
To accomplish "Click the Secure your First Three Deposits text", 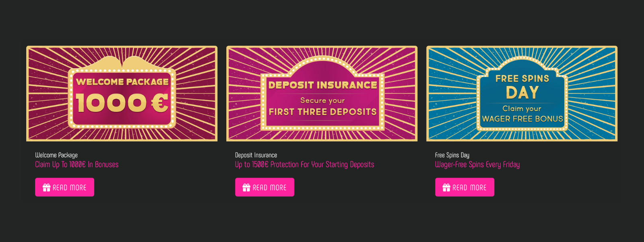I will (322, 107).
